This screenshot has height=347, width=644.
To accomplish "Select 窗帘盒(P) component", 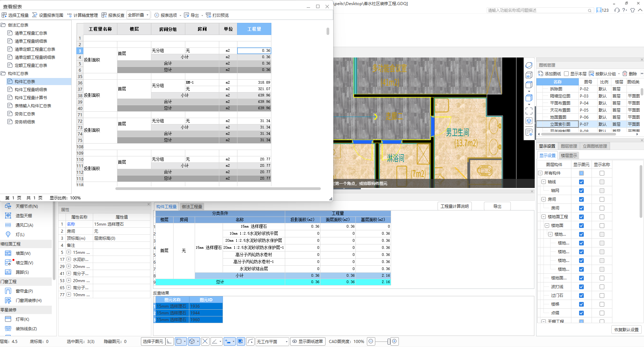I will pyautogui.click(x=24, y=291).
